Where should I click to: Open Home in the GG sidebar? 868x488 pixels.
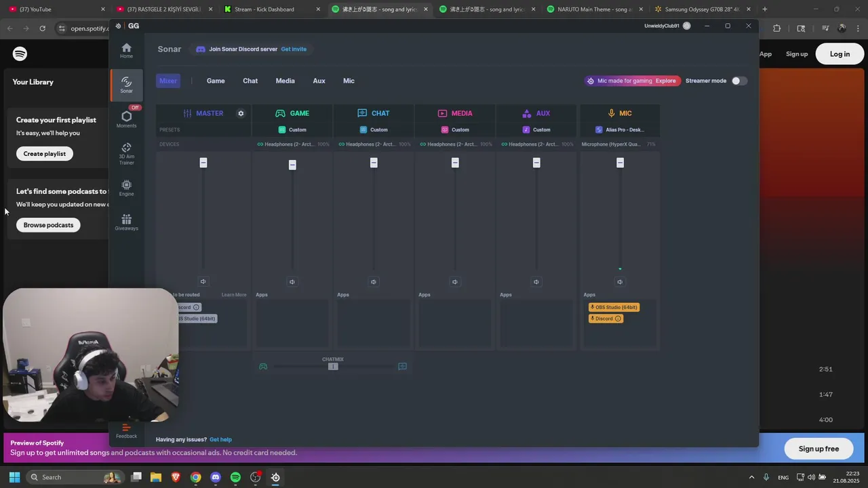click(126, 51)
